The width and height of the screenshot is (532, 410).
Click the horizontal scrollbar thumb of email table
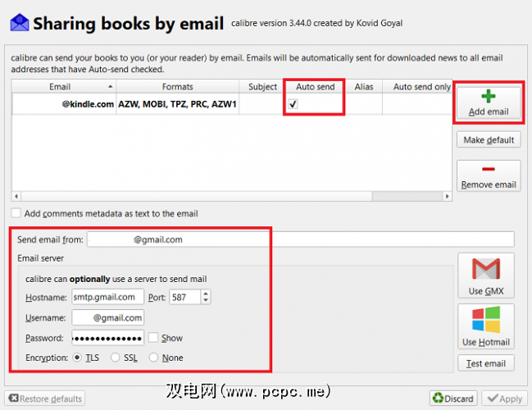(x=197, y=196)
